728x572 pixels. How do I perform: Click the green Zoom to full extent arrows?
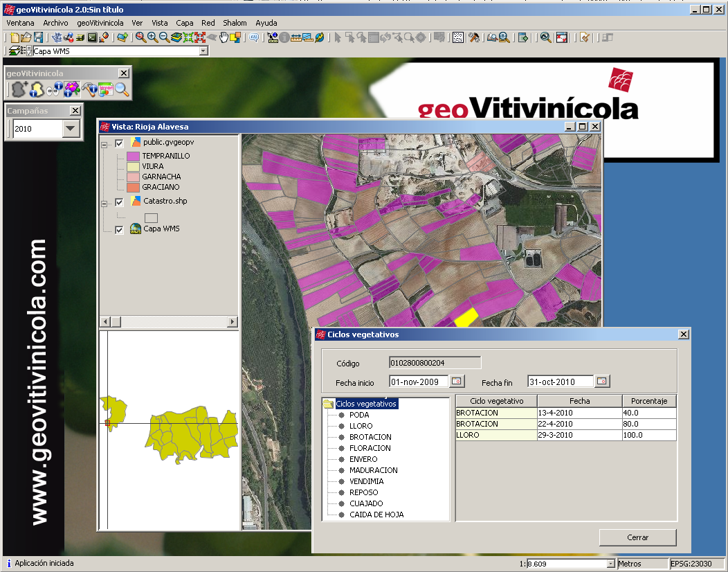pos(188,37)
